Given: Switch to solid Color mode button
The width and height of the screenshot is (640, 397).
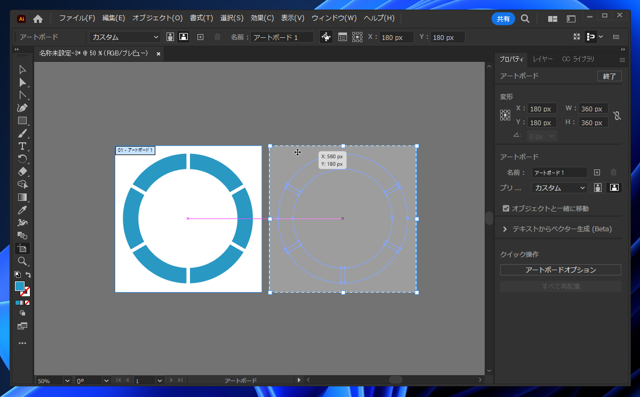Looking at the screenshot, I should point(18,303).
